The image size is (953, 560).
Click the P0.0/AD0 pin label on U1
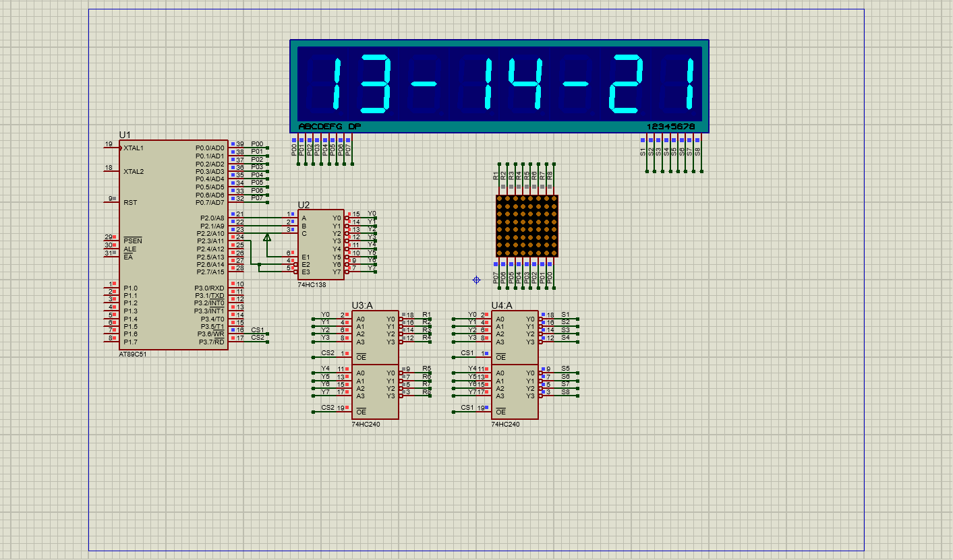(x=210, y=148)
